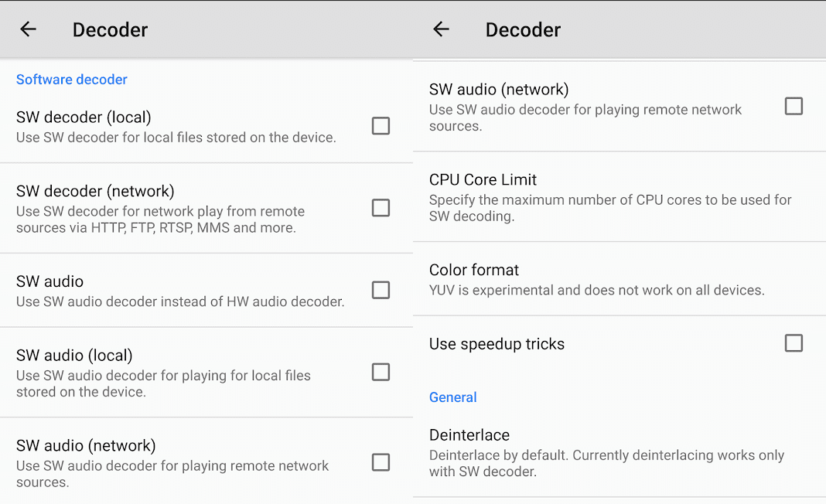Enable SW decoder (local)

pos(381,125)
